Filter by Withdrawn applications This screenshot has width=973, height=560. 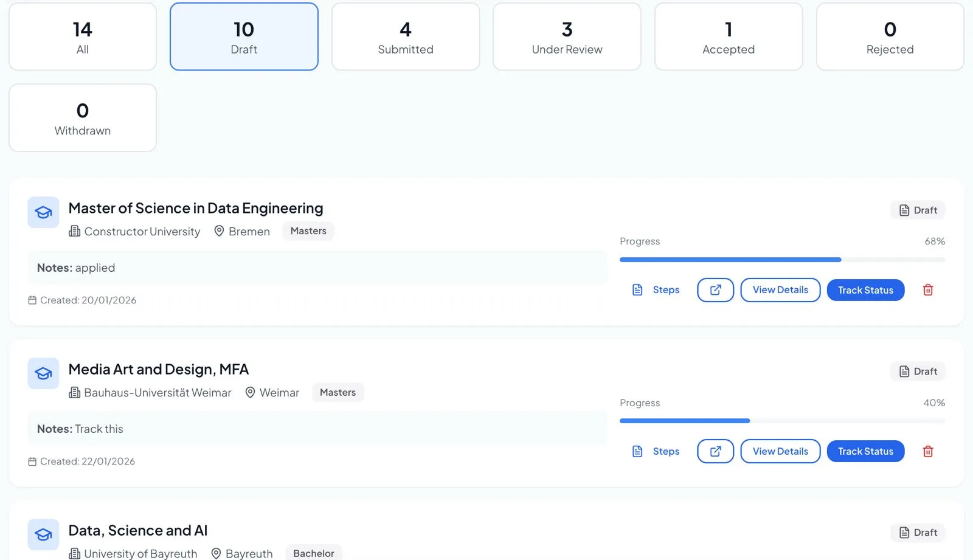83,118
